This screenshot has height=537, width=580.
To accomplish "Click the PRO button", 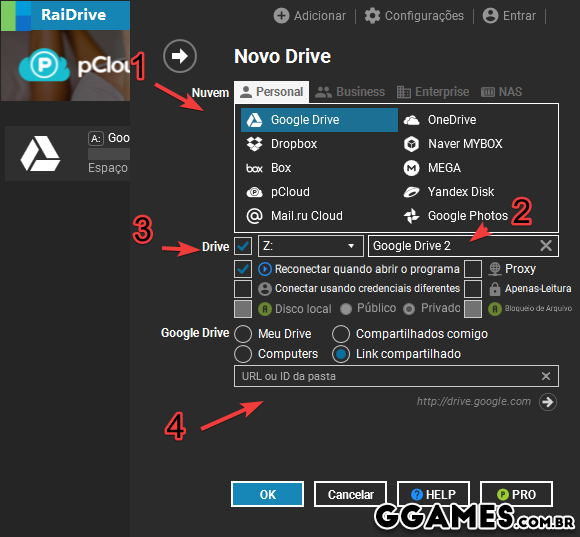I will click(517, 494).
